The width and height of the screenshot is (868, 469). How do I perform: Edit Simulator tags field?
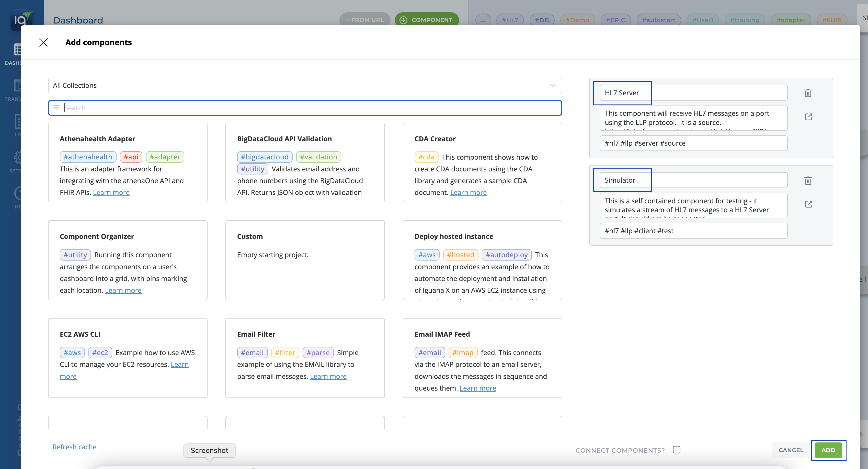(693, 231)
